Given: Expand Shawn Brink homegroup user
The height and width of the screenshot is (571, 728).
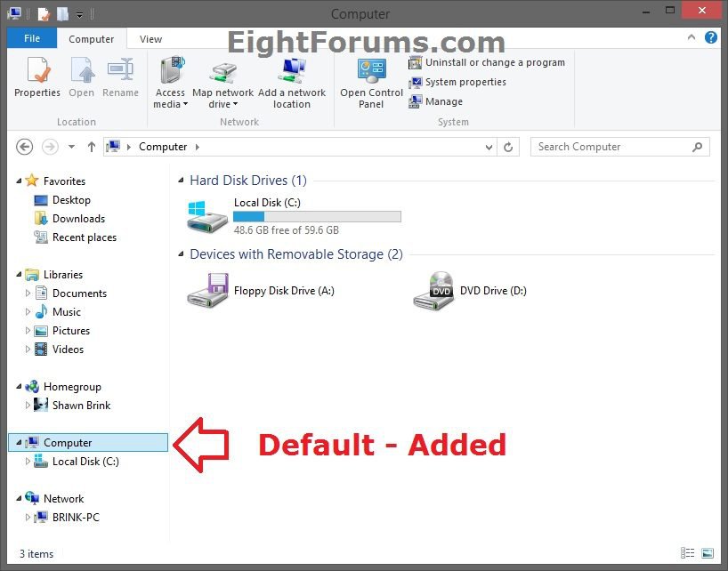Looking at the screenshot, I should (x=28, y=405).
